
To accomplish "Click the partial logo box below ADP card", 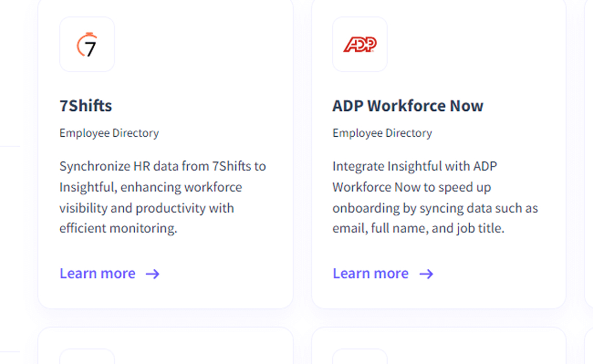I will [360, 357].
